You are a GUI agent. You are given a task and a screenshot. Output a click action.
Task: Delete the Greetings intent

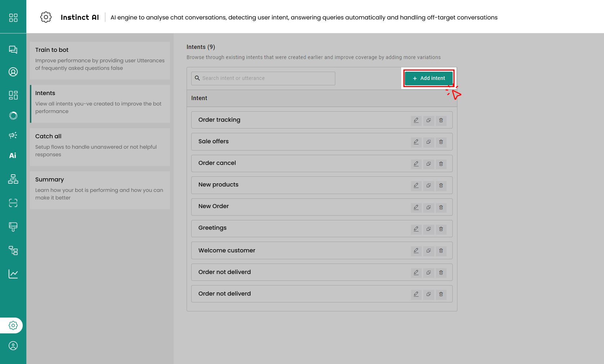pos(441,229)
